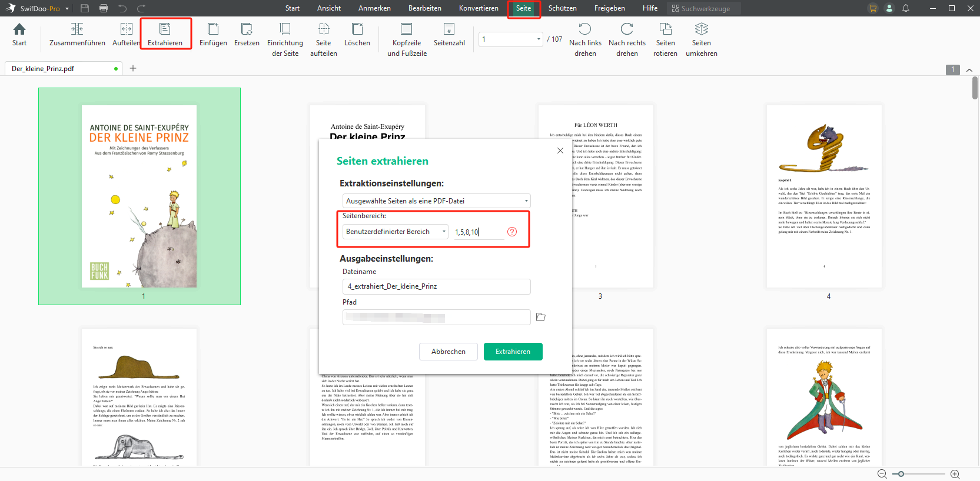Open the Seitenzahl page number tool
The height and width of the screenshot is (481, 980).
coord(449,35)
